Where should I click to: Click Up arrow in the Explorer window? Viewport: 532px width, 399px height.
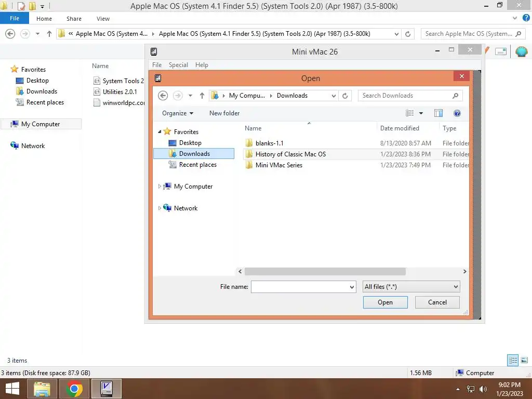(49, 34)
